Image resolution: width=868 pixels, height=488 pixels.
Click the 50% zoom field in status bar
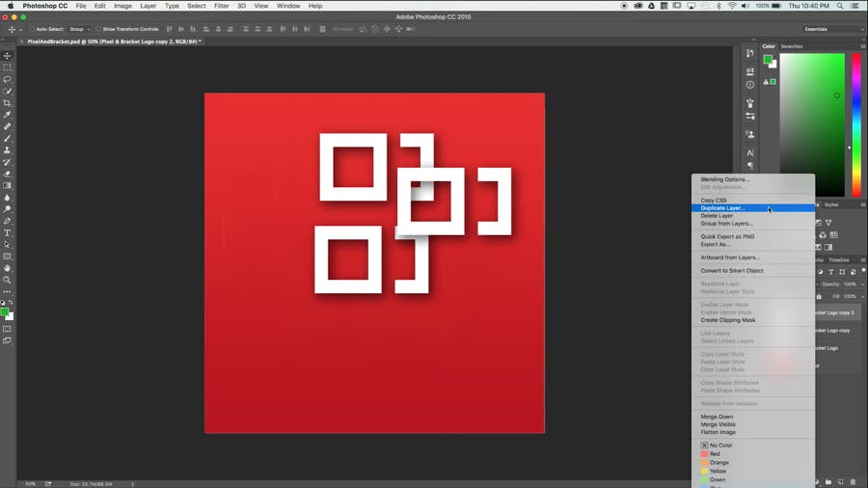click(x=31, y=484)
